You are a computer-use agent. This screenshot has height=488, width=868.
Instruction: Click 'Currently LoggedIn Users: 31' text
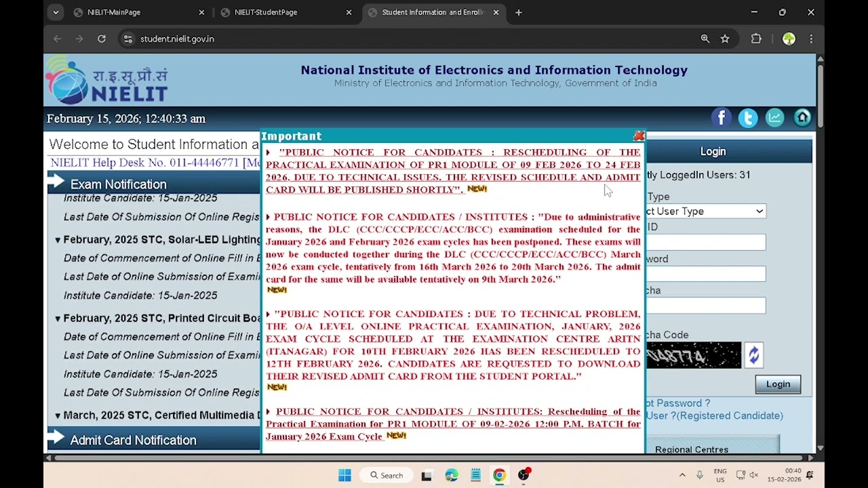[x=698, y=175]
